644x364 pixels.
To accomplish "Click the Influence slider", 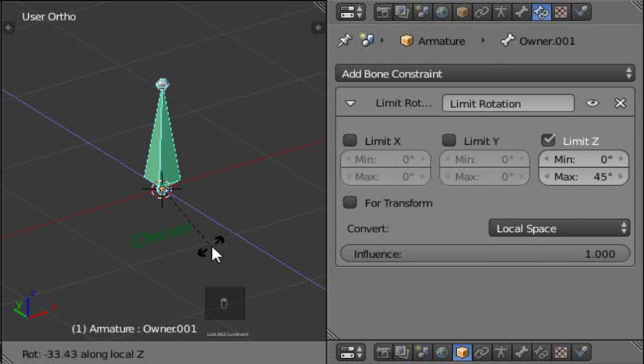I will 485,254.
